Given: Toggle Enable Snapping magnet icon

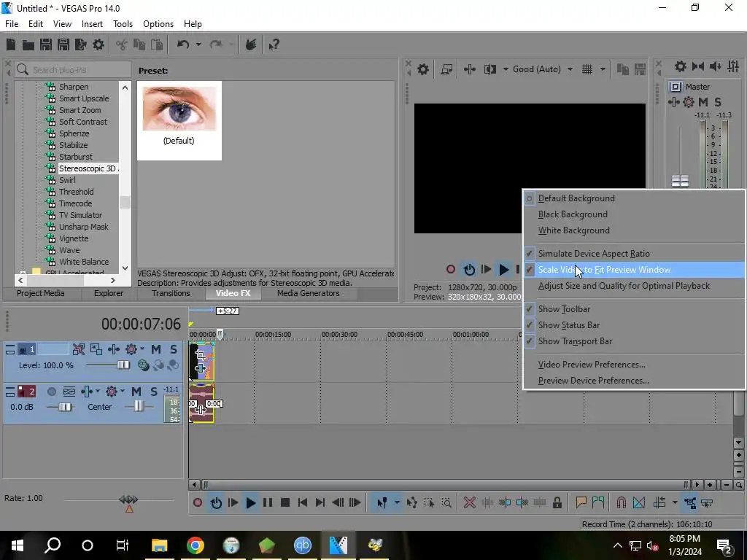Looking at the screenshot, I should [622, 503].
